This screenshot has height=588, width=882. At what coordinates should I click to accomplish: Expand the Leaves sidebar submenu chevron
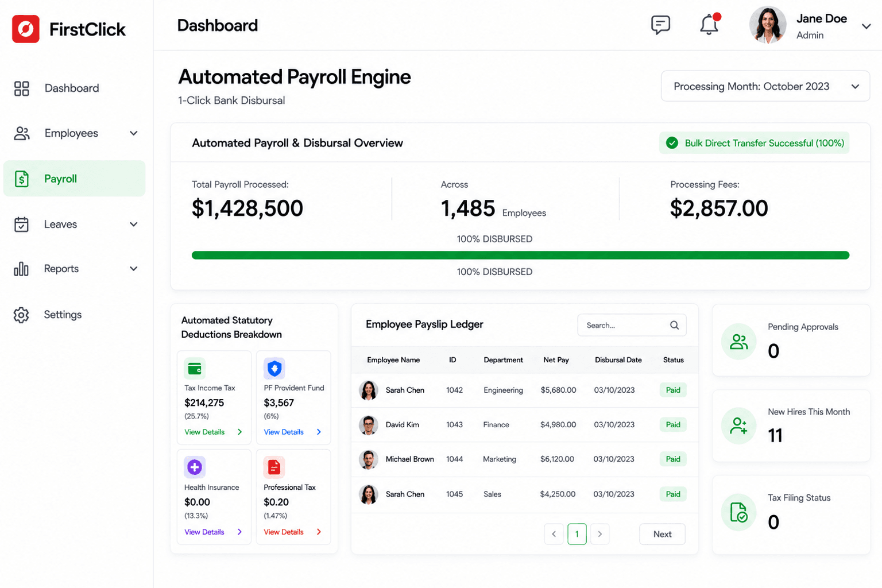coord(134,224)
